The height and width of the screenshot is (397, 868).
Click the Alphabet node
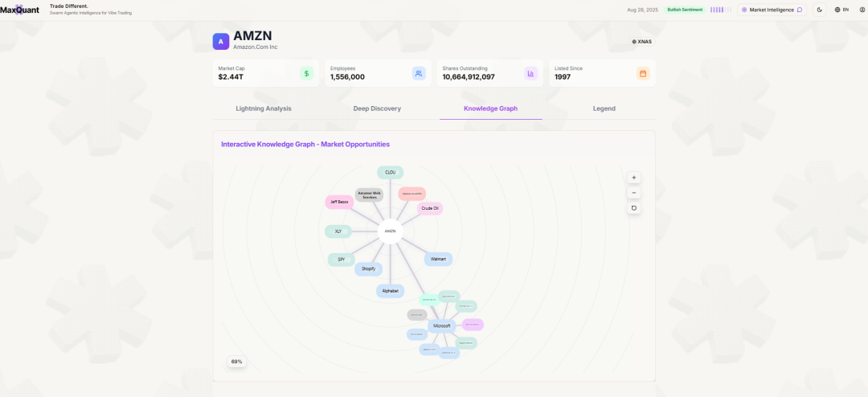[391, 291]
